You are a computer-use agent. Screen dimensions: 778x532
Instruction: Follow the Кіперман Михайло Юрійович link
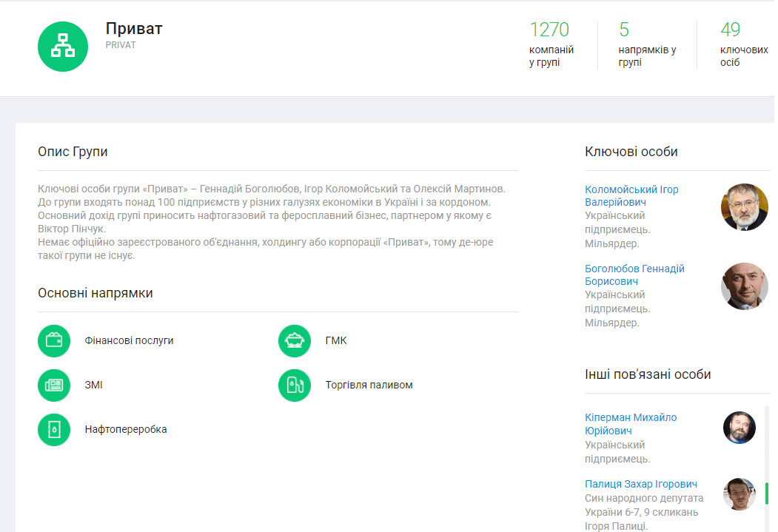(x=630, y=424)
